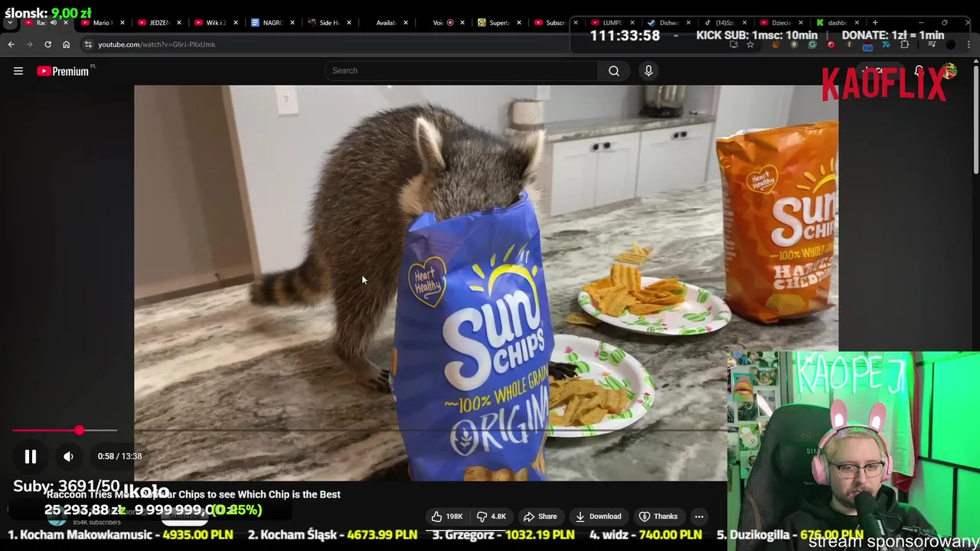The height and width of the screenshot is (551, 980).
Task: Switch to the JEDZEN tab
Action: click(158, 22)
